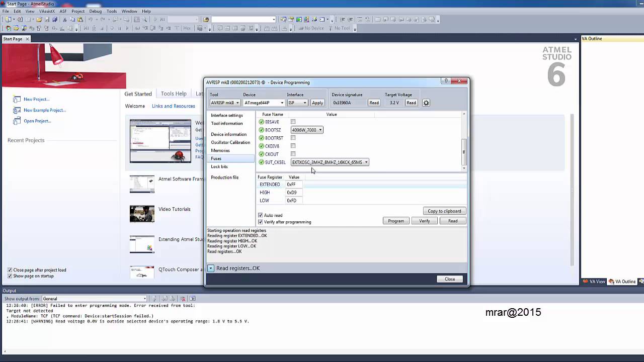Click the help question mark in Device Programming
This screenshot has width=644, height=362.
click(446, 81)
